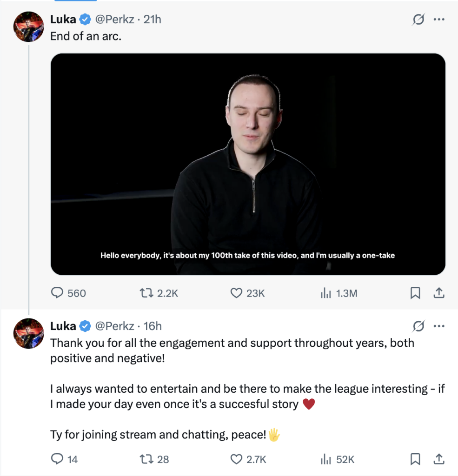
Task: Reply to the "End of an arc." tweet
Action: (57, 293)
